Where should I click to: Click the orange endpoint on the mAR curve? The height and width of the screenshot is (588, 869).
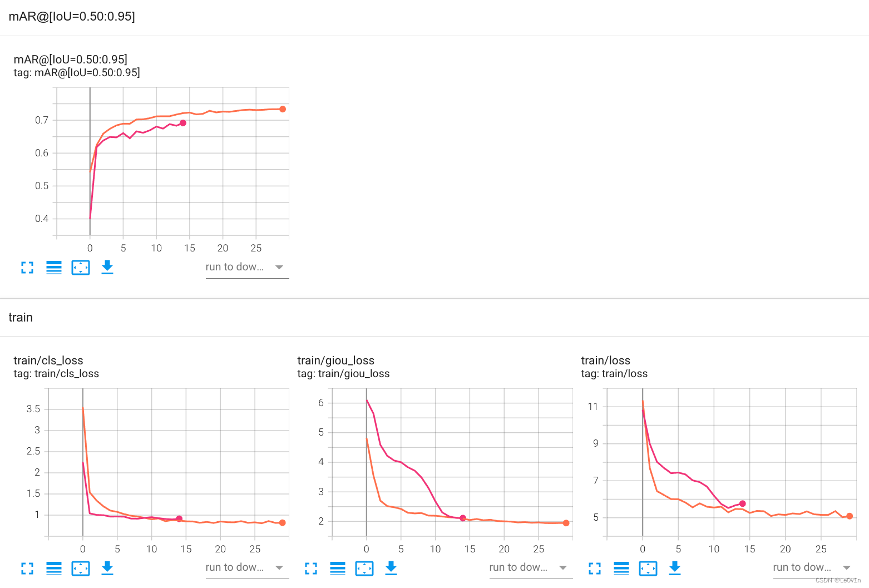coord(283,109)
